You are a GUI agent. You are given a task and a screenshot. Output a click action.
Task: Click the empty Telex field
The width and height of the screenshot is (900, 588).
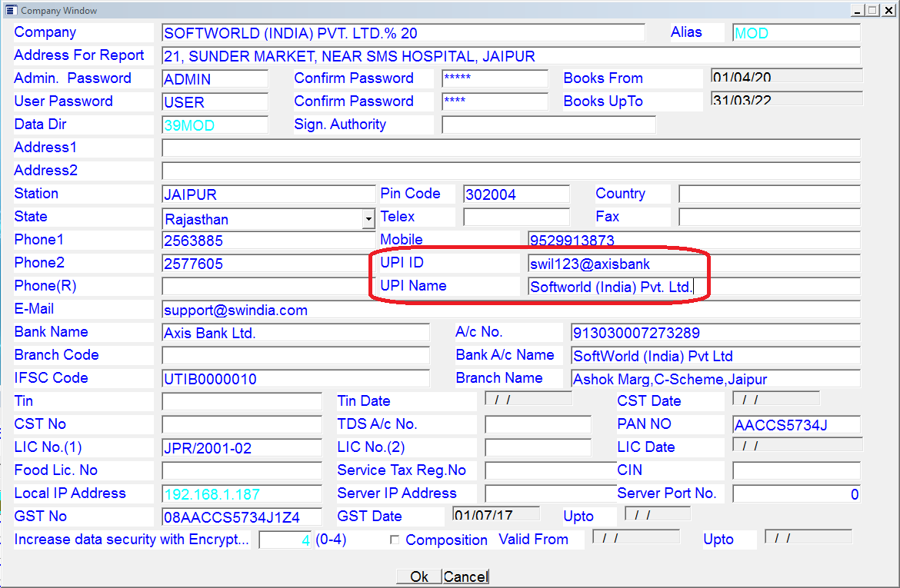pyautogui.click(x=517, y=217)
